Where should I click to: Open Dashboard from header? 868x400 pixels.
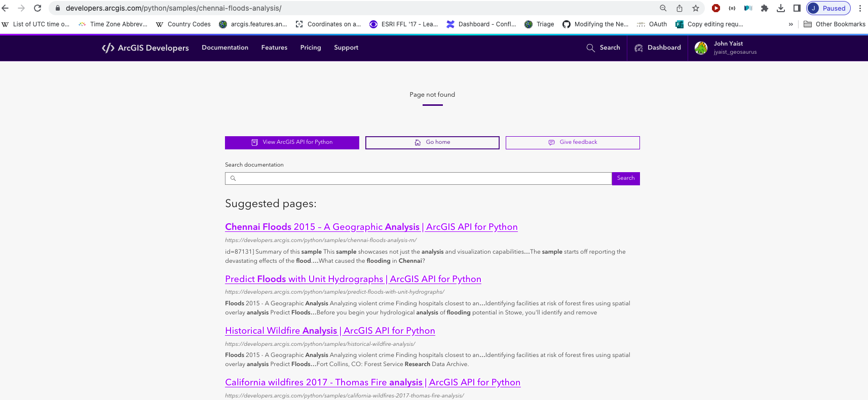[658, 48]
